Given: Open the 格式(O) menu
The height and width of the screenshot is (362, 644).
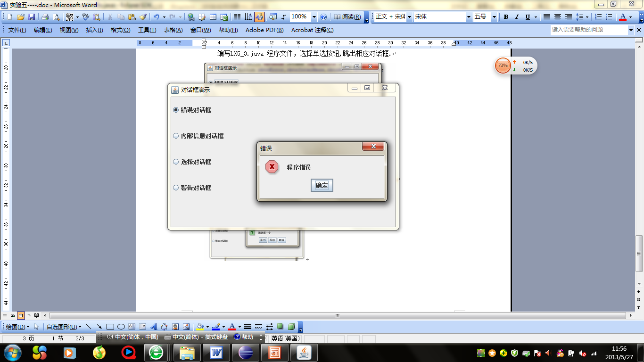Looking at the screenshot, I should point(120,30).
